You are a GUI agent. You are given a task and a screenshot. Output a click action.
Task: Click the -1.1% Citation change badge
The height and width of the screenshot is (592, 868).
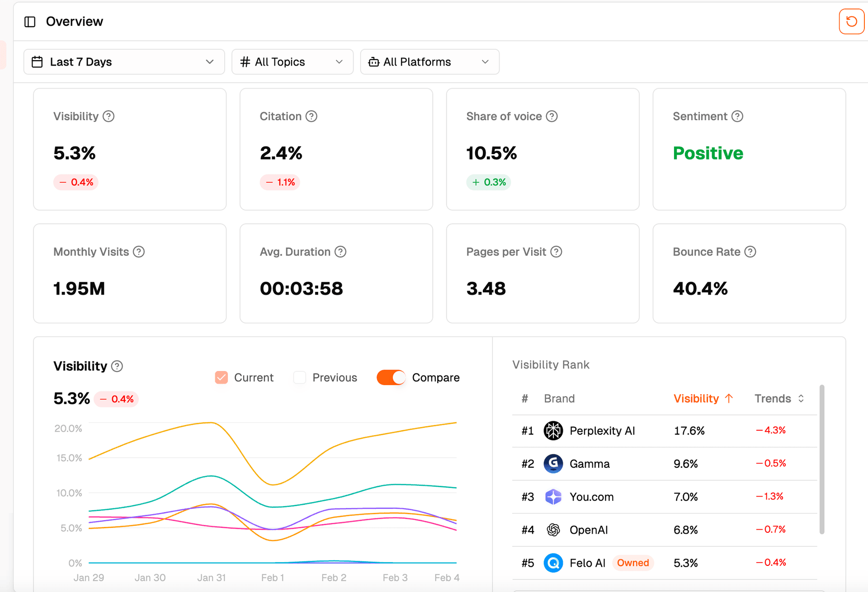(x=280, y=182)
